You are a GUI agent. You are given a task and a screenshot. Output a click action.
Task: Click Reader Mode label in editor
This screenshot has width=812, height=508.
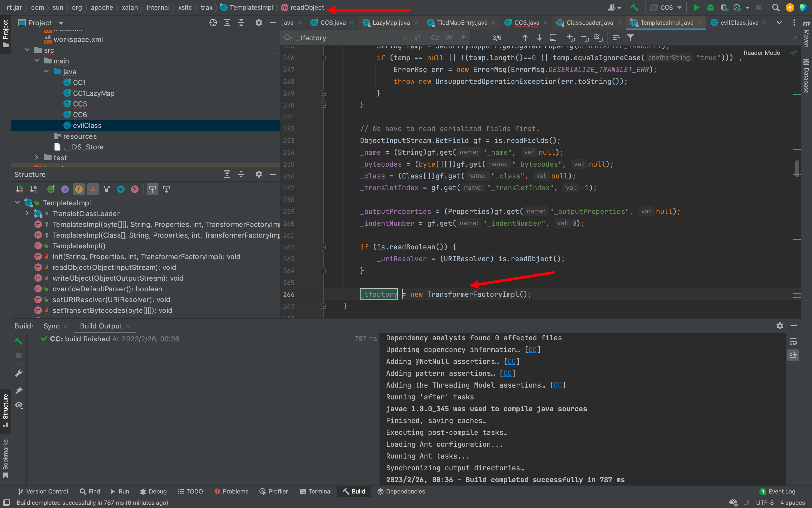point(762,53)
